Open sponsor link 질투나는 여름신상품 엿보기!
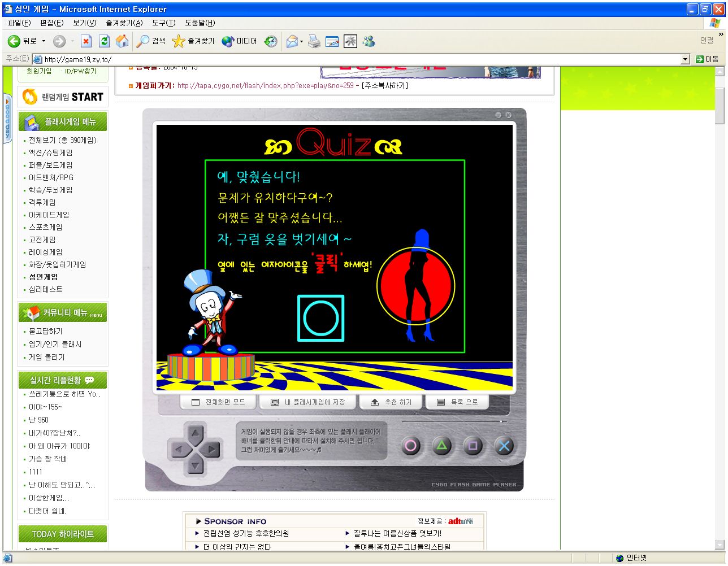Screen dimensions: 728x566 click(397, 533)
